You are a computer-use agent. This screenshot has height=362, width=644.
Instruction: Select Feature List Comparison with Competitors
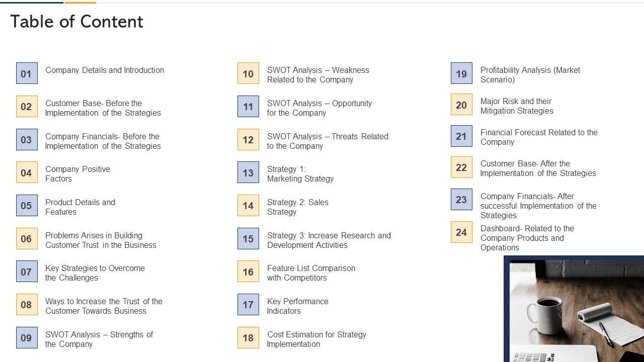311,273
